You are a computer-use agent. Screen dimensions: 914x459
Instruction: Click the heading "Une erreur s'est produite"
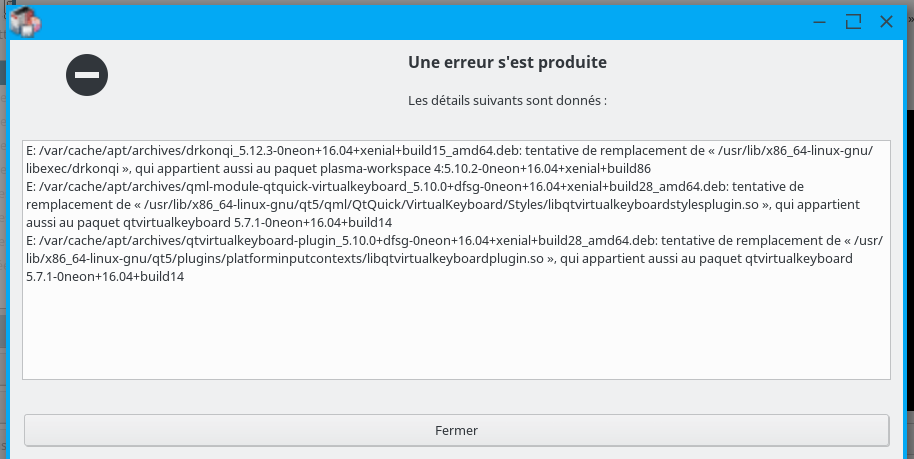[507, 63]
